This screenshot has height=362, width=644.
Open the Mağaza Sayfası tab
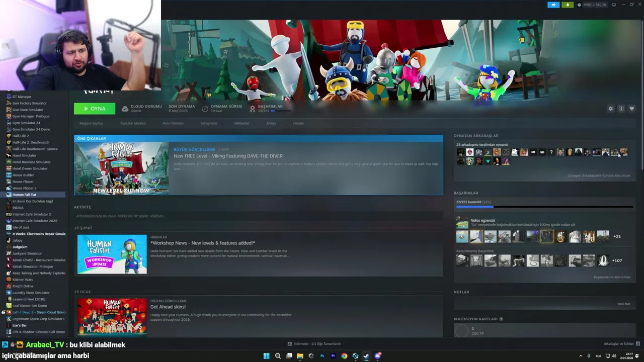pos(91,123)
